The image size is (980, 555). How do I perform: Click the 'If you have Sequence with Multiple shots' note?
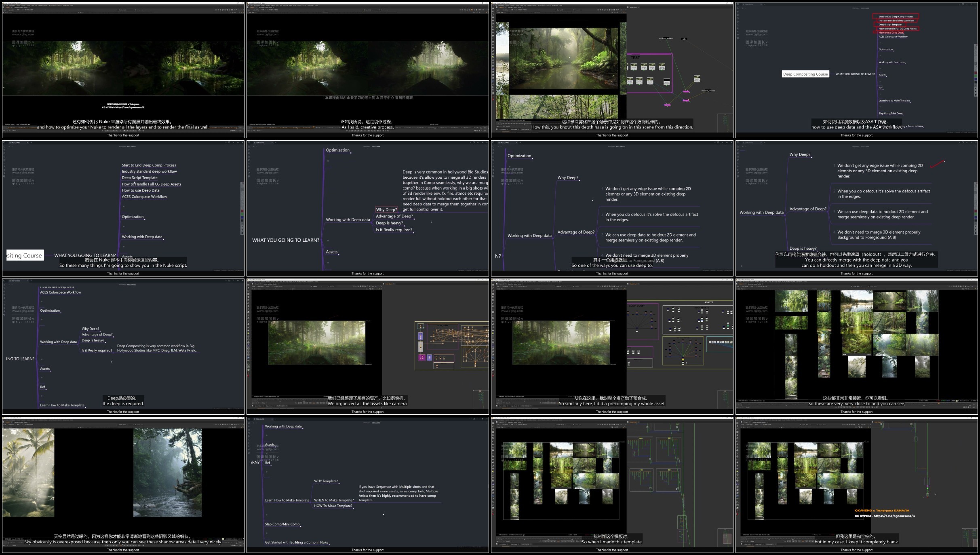coord(398,493)
